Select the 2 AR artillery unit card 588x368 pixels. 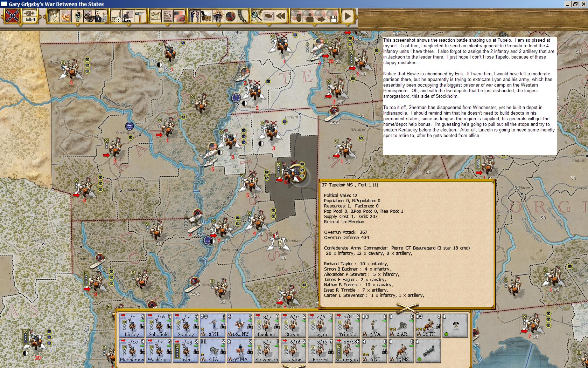coord(401,326)
